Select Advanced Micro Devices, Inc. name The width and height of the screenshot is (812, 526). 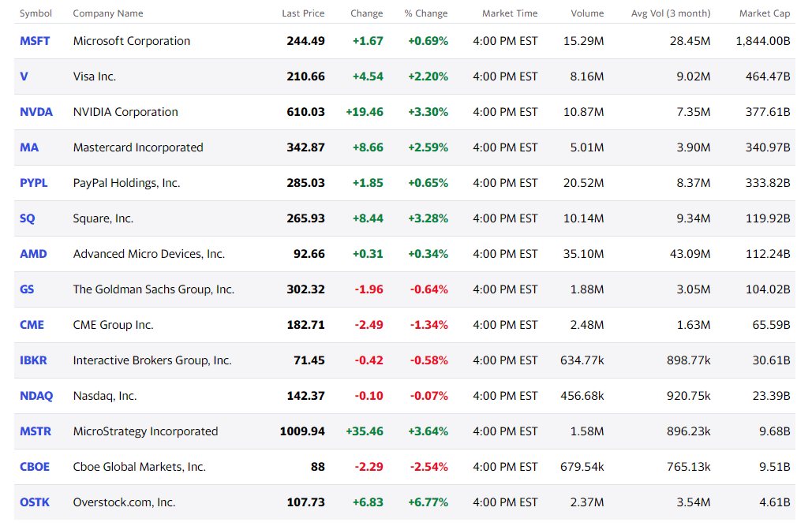148,254
